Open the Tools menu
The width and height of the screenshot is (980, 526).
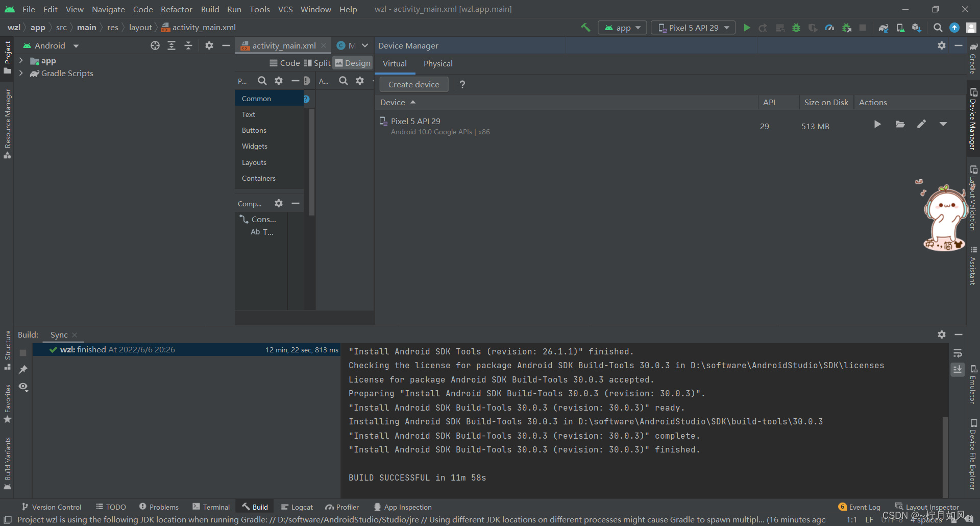coord(259,9)
